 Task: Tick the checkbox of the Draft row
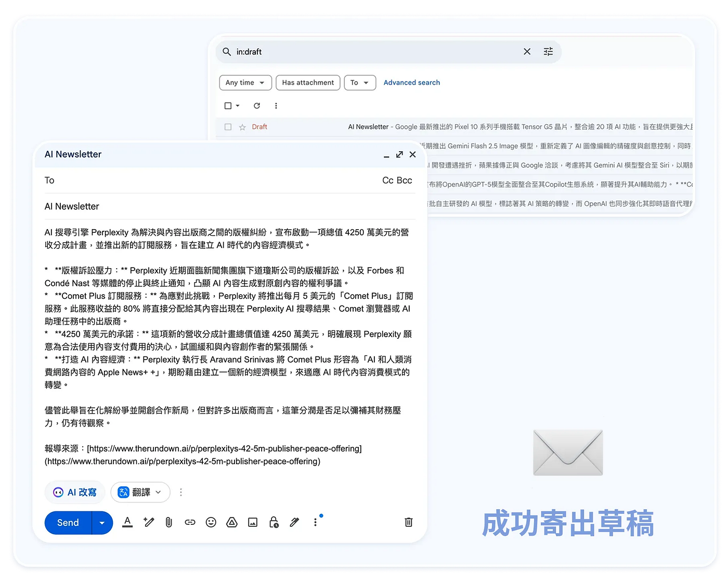228,127
